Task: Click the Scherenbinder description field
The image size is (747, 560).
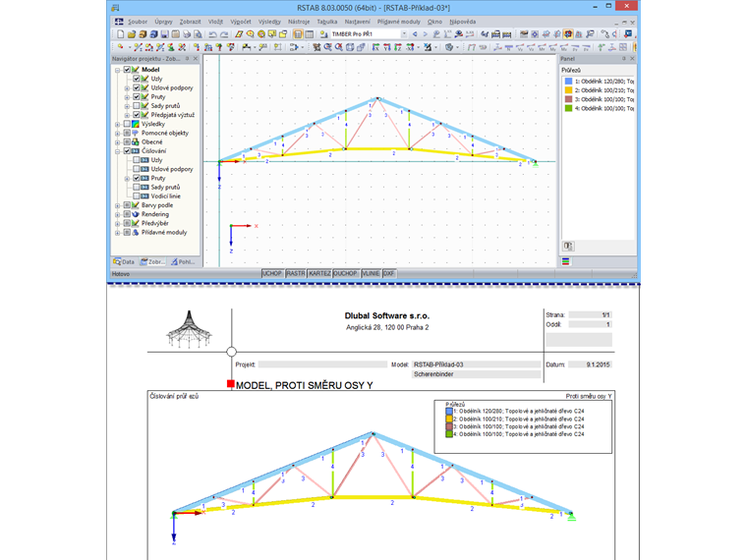Action: point(476,374)
